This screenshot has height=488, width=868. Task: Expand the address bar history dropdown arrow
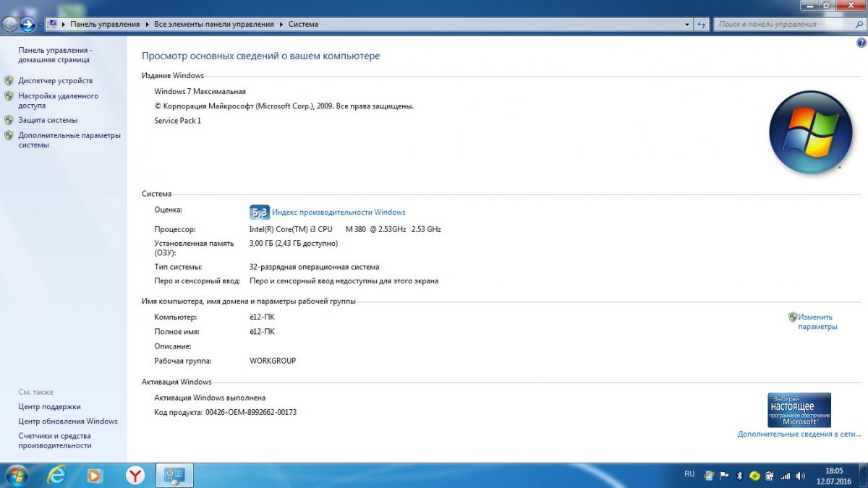(x=686, y=24)
